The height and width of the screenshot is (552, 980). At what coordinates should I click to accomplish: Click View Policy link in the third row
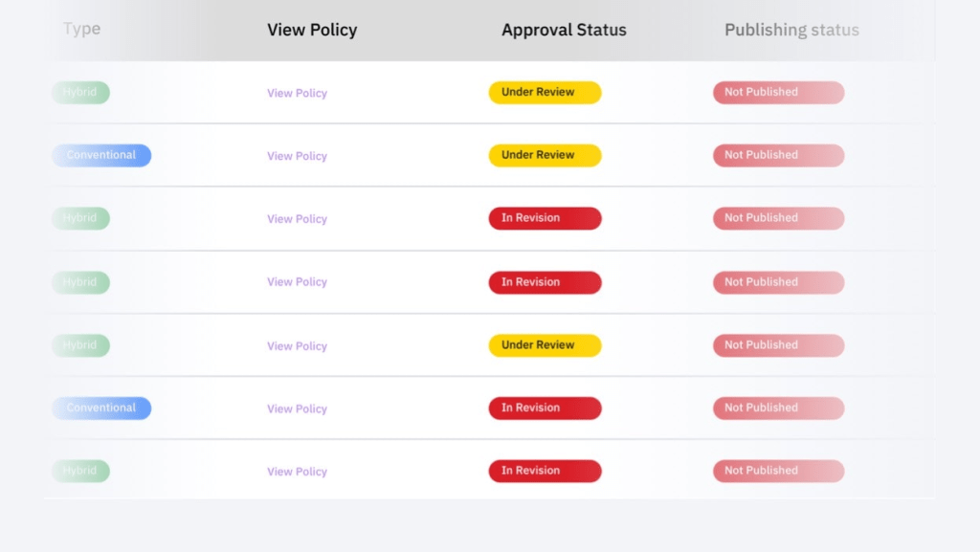pos(297,219)
